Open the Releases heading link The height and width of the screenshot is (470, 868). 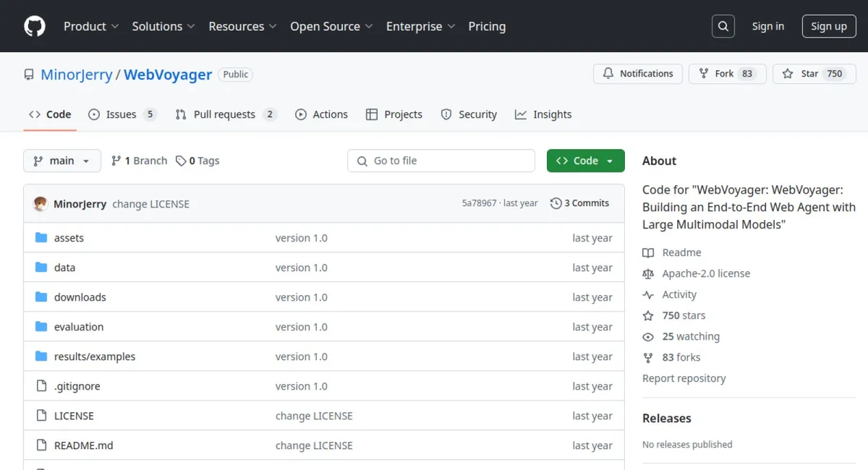point(667,418)
